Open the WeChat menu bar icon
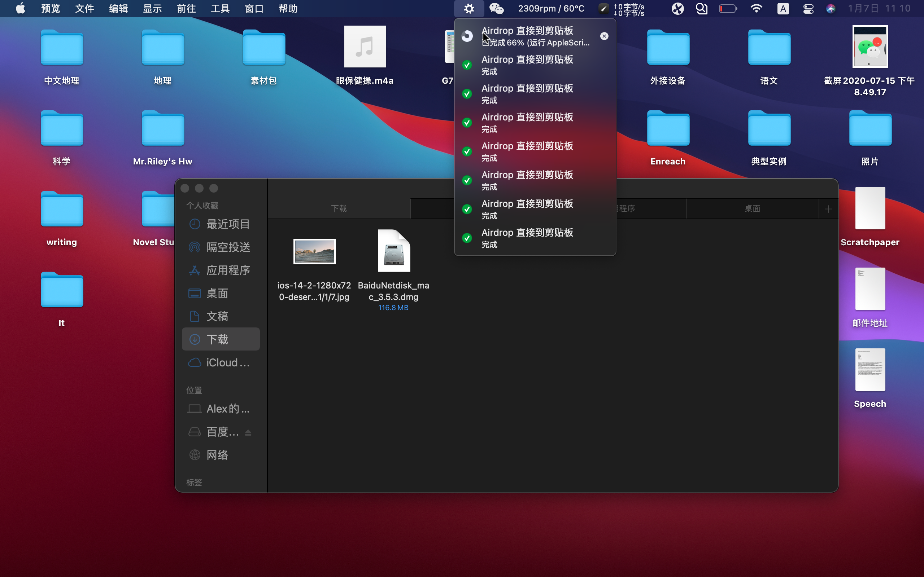 click(496, 8)
